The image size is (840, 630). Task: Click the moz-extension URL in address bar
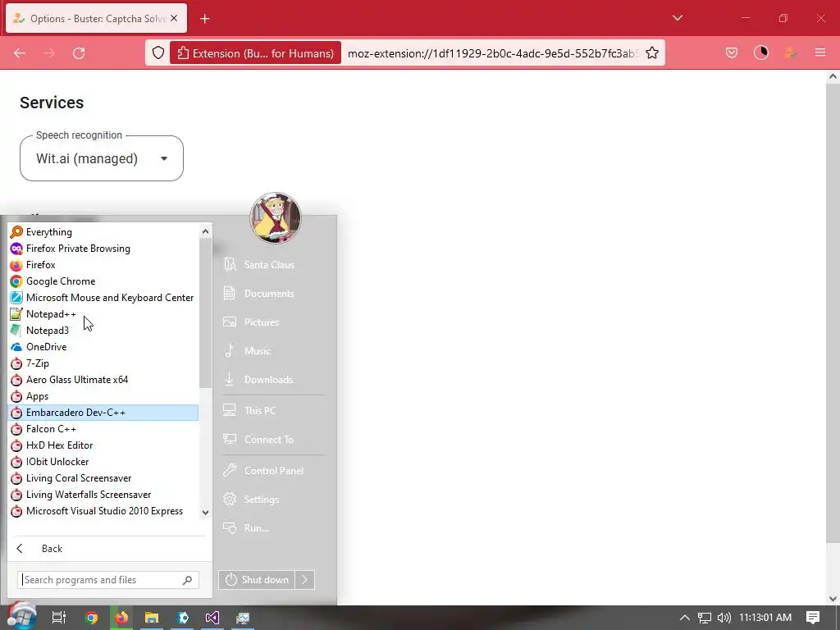click(491, 53)
